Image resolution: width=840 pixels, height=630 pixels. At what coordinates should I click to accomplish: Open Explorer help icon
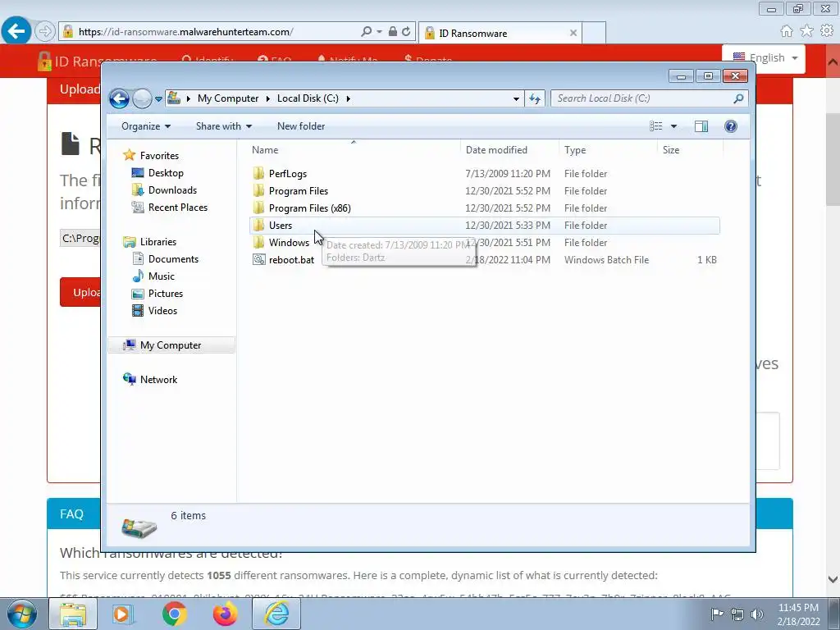731,126
